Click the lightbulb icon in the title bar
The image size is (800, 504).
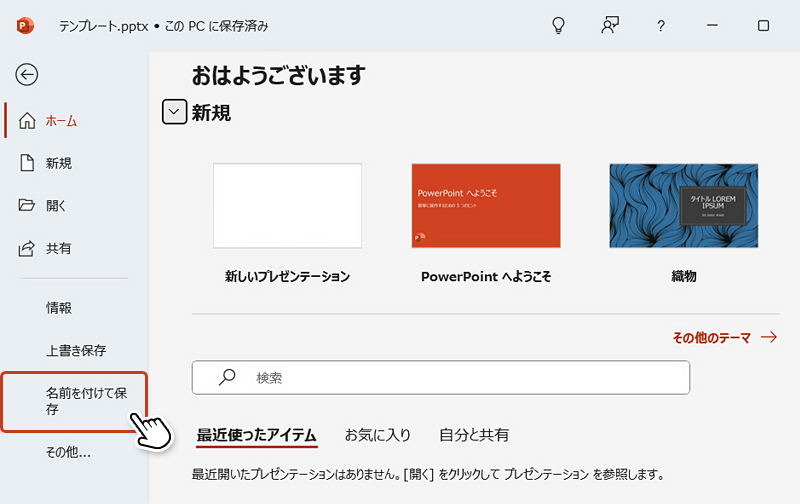point(559,26)
